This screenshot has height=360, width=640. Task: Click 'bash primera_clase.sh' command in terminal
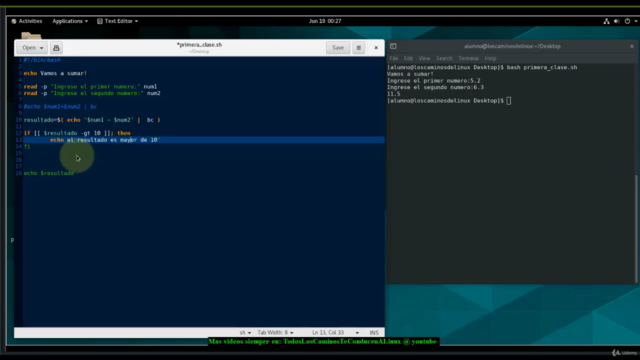point(542,67)
